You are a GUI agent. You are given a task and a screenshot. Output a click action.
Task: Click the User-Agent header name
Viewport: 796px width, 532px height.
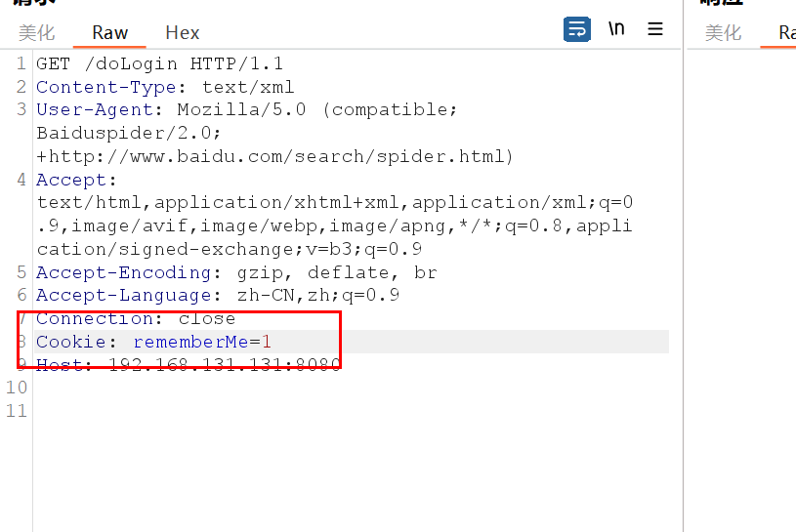click(94, 110)
